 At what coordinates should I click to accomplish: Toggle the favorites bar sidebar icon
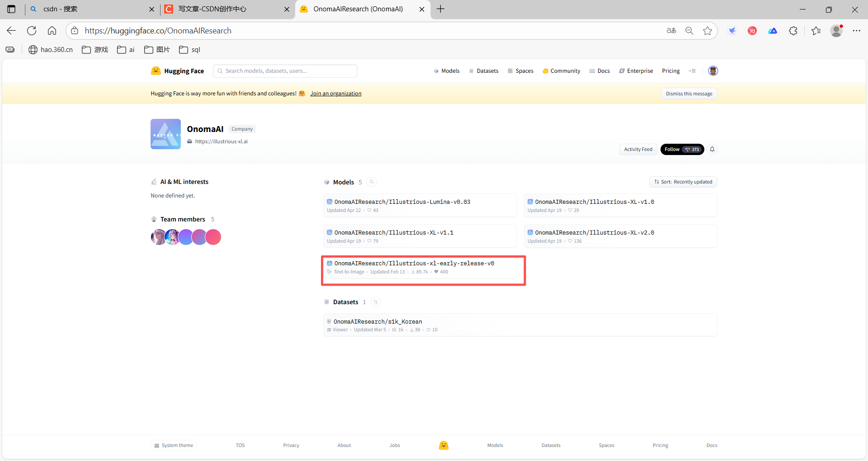10,50
